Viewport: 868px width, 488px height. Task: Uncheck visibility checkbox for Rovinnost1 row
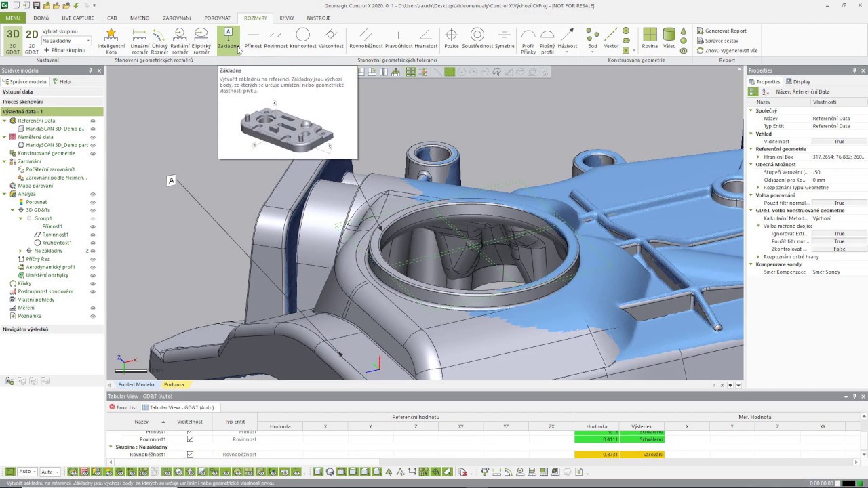pyautogui.click(x=190, y=439)
